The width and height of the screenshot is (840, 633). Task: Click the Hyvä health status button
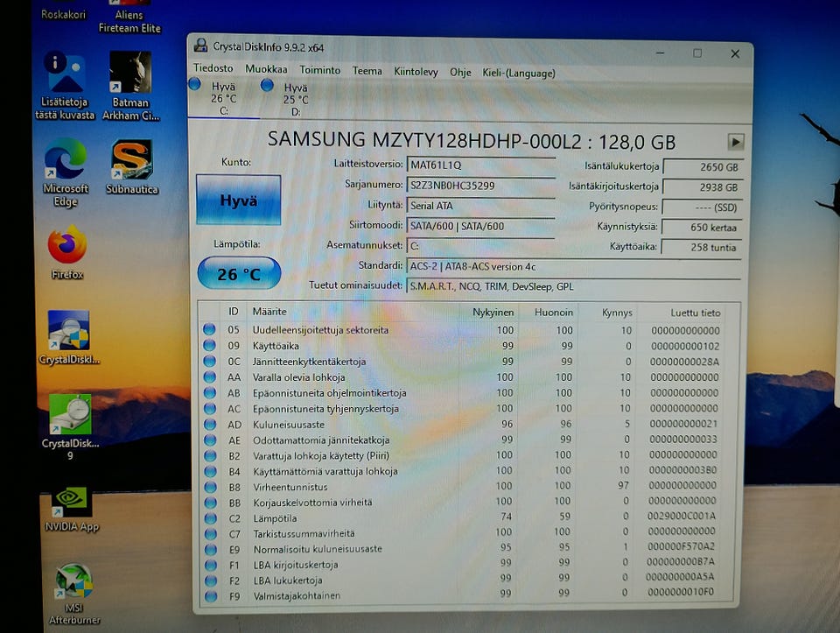pos(238,200)
